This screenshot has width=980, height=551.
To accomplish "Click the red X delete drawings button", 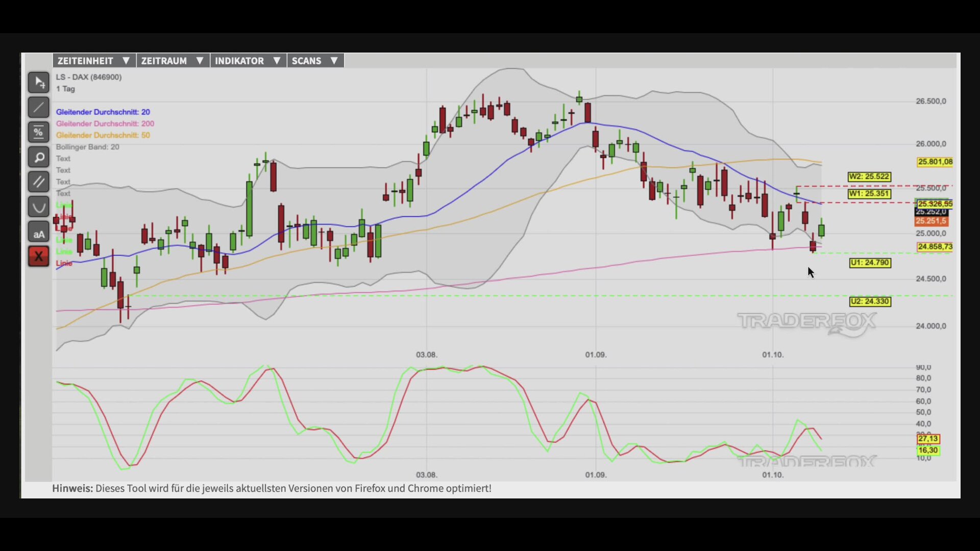I will point(38,256).
